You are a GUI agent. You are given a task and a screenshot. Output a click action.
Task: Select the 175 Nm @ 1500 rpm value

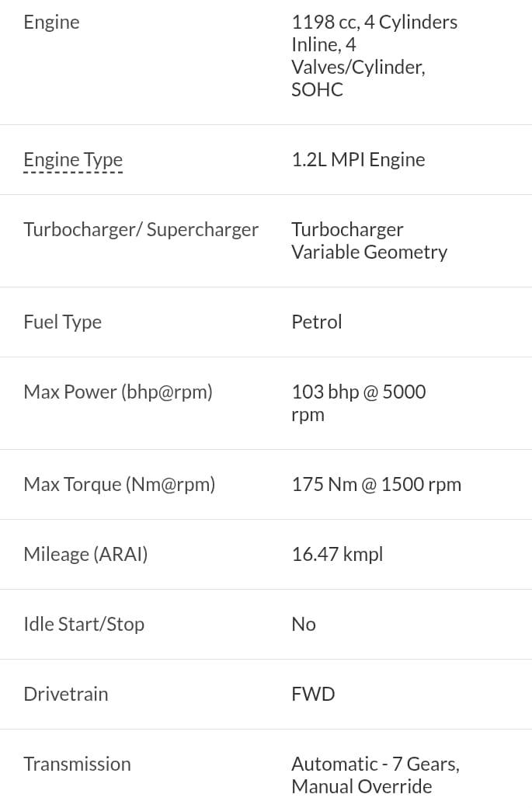376,485
